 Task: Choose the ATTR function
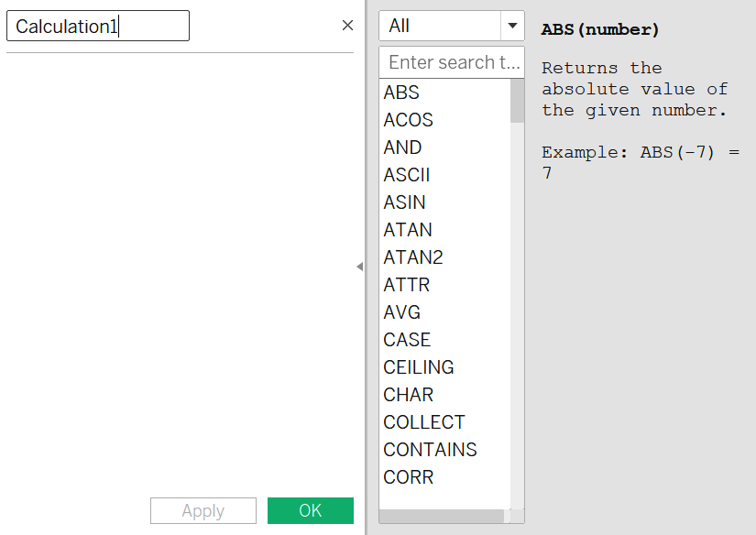(406, 285)
